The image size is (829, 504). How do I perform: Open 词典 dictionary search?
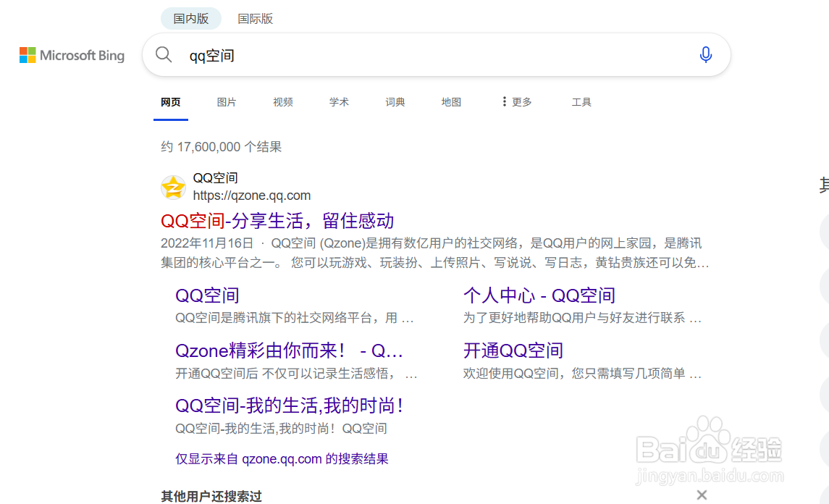coord(395,102)
